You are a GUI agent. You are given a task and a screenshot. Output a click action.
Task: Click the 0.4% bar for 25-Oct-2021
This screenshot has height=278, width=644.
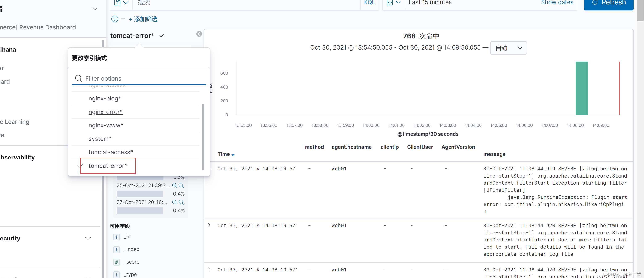point(140,194)
